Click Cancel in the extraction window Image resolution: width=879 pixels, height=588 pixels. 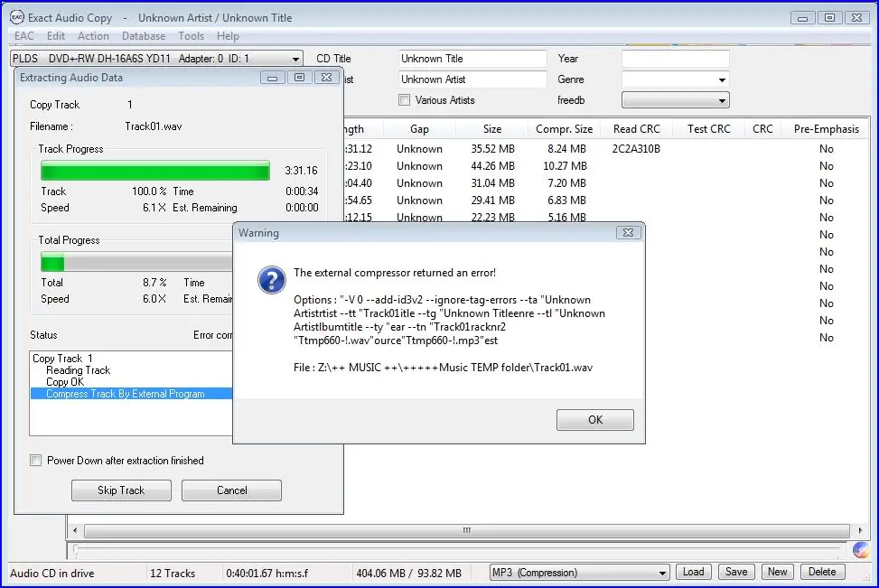(231, 490)
